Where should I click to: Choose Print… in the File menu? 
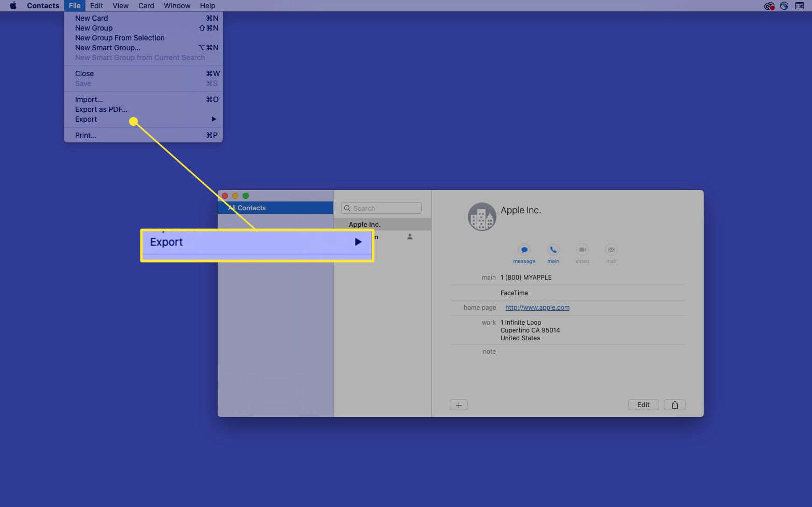point(144,135)
